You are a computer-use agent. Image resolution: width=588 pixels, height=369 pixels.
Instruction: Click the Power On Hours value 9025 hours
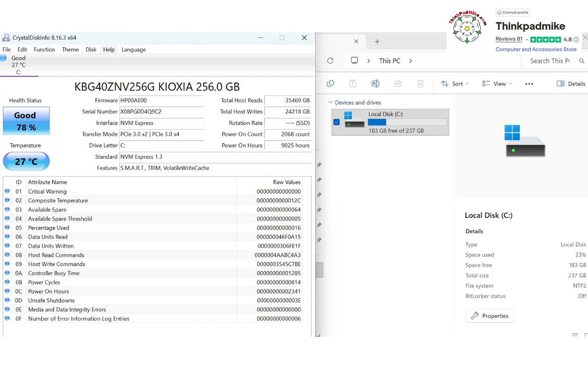tap(288, 145)
